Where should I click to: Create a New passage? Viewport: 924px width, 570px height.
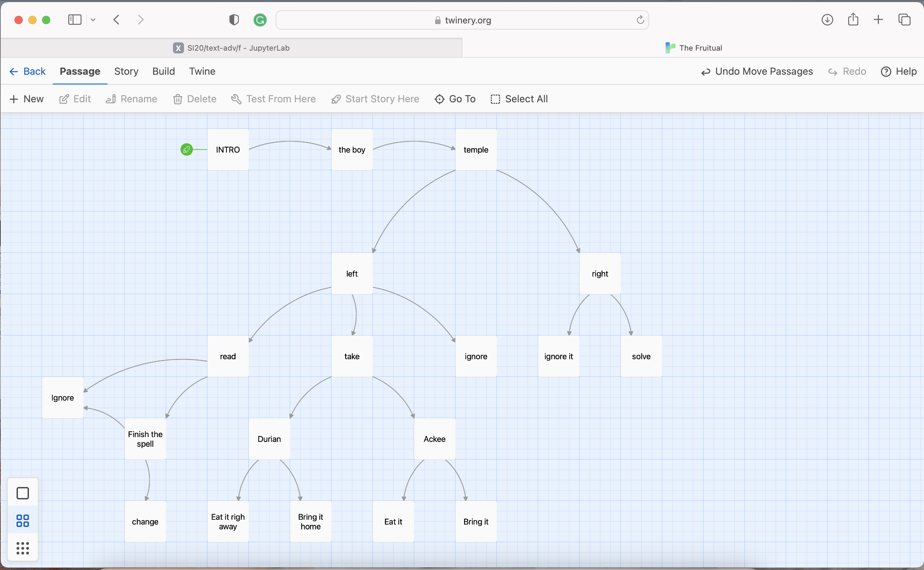27,99
